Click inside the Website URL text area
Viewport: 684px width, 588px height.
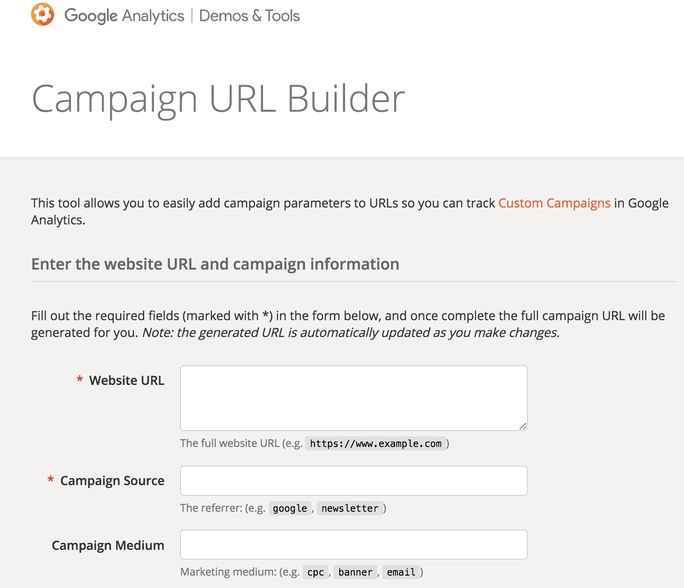(354, 398)
